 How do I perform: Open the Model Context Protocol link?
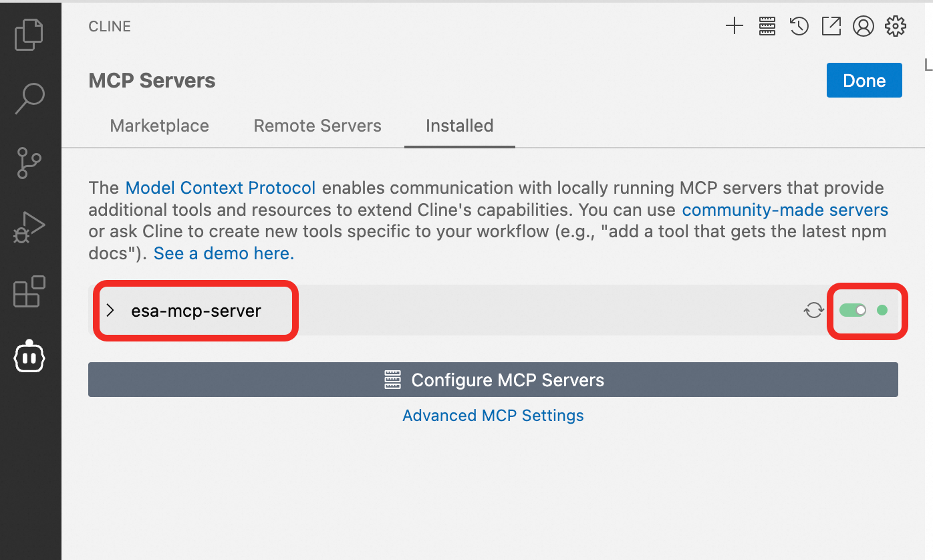(x=221, y=188)
